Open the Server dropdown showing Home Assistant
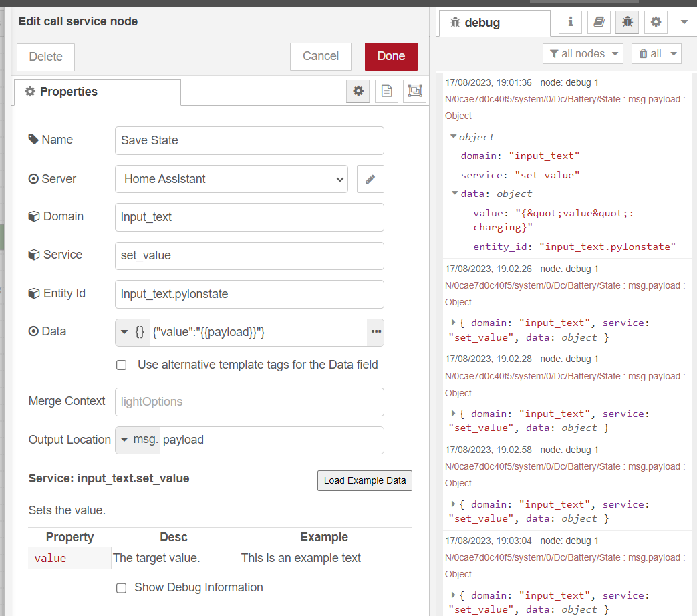 coord(231,179)
